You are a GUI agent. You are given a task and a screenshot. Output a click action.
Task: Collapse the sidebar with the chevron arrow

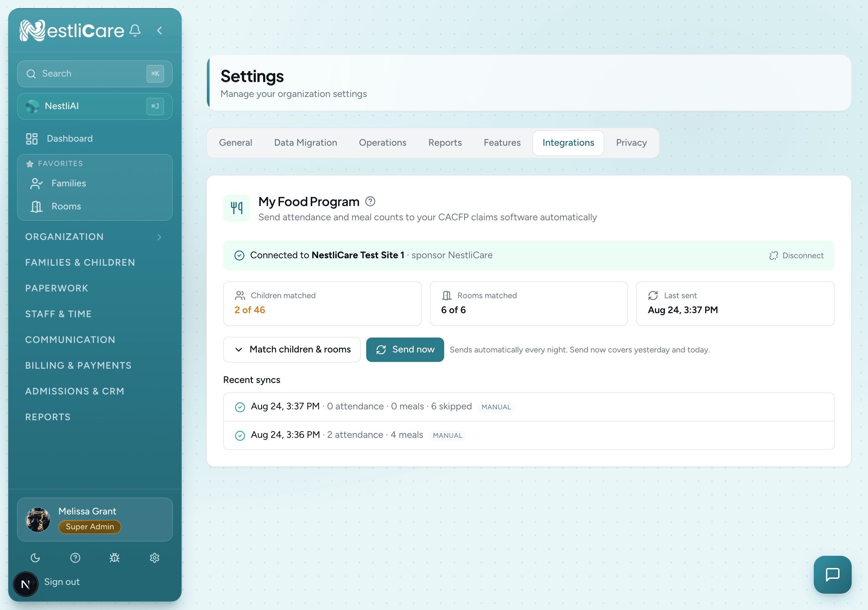point(160,30)
